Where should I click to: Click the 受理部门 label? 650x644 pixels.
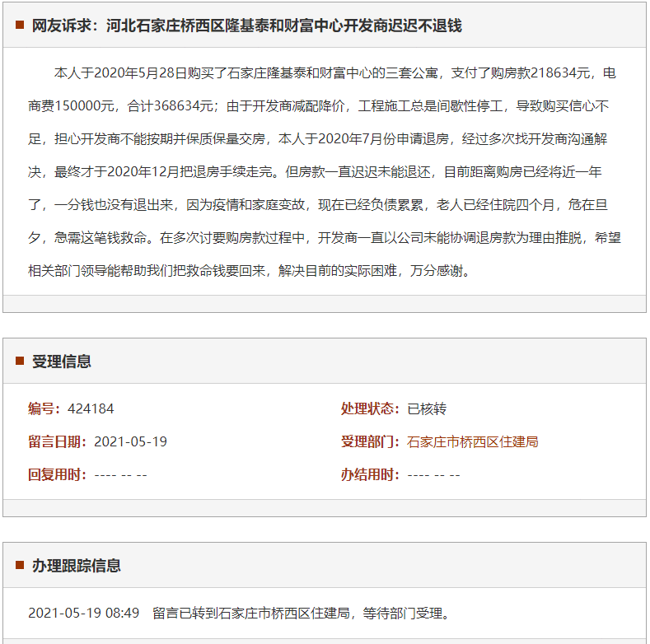(x=370, y=441)
